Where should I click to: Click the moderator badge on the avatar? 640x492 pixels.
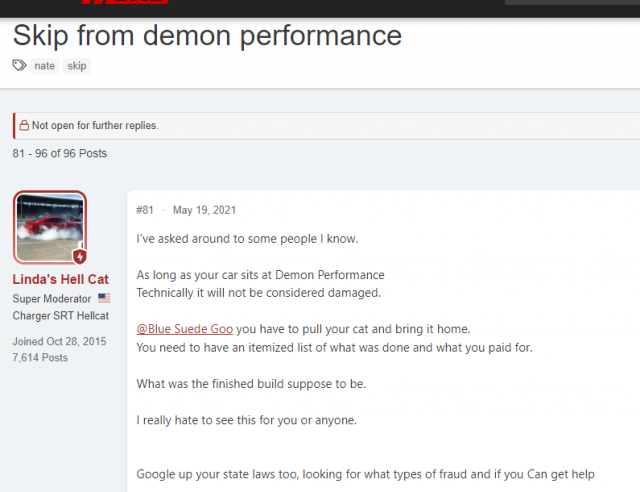tap(80, 256)
